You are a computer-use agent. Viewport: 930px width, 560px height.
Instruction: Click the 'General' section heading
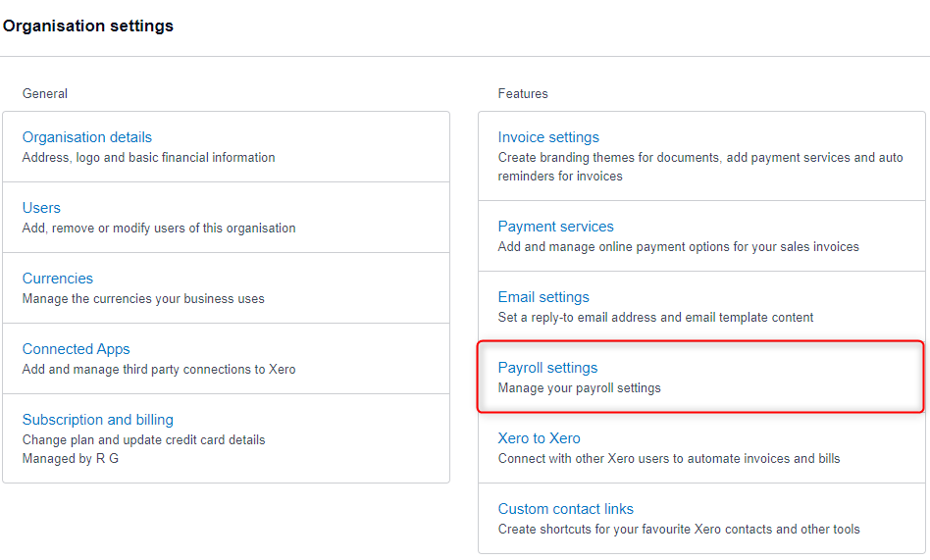(45, 94)
